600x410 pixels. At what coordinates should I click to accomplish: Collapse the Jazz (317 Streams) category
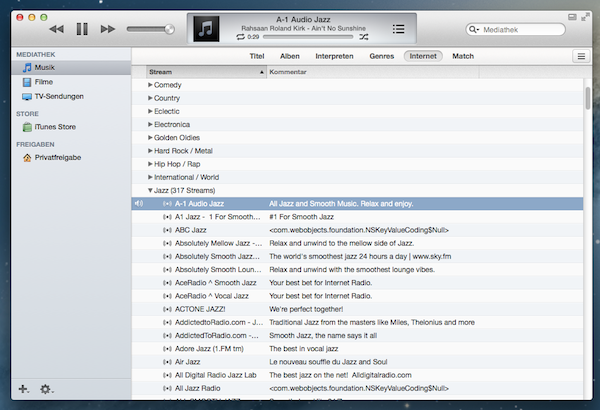coord(150,190)
